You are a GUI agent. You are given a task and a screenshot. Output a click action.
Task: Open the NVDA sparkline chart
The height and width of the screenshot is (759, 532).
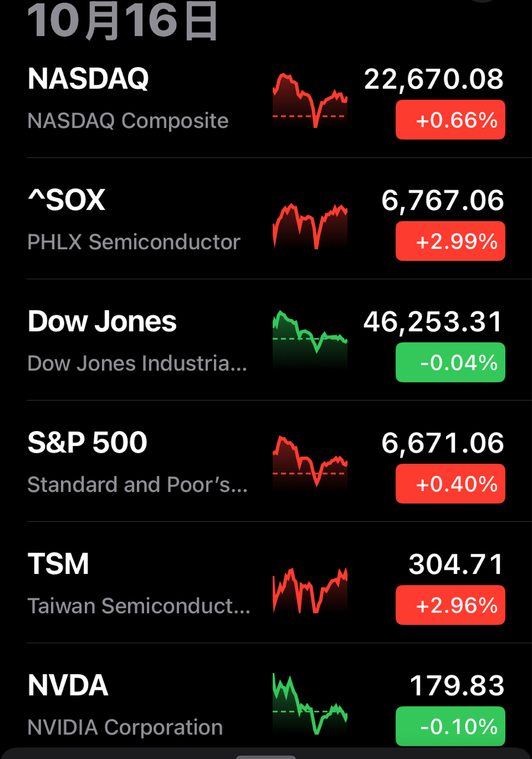coord(310,704)
